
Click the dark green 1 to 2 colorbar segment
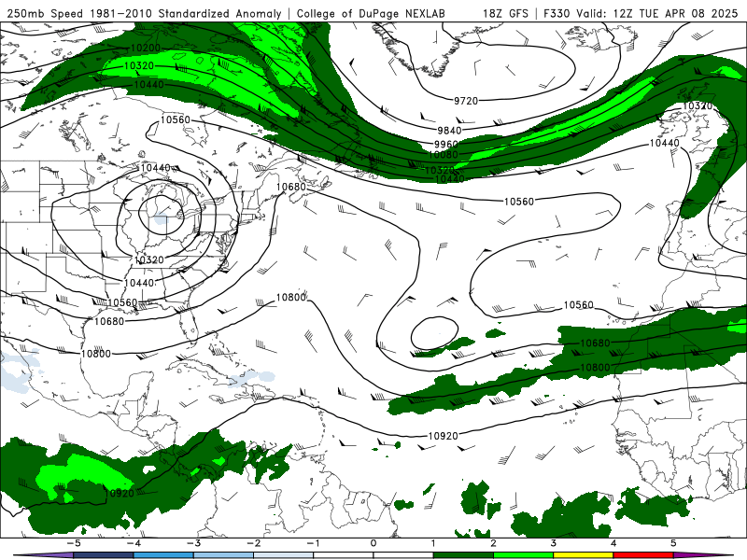pyautogui.click(x=463, y=555)
